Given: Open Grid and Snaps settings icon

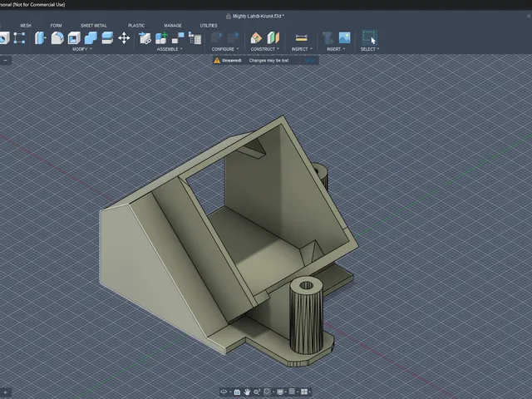Looking at the screenshot, I should tap(292, 392).
